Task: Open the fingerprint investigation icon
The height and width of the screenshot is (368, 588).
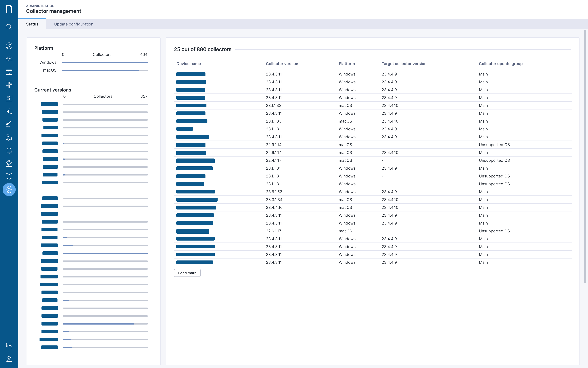Action: coord(9,138)
